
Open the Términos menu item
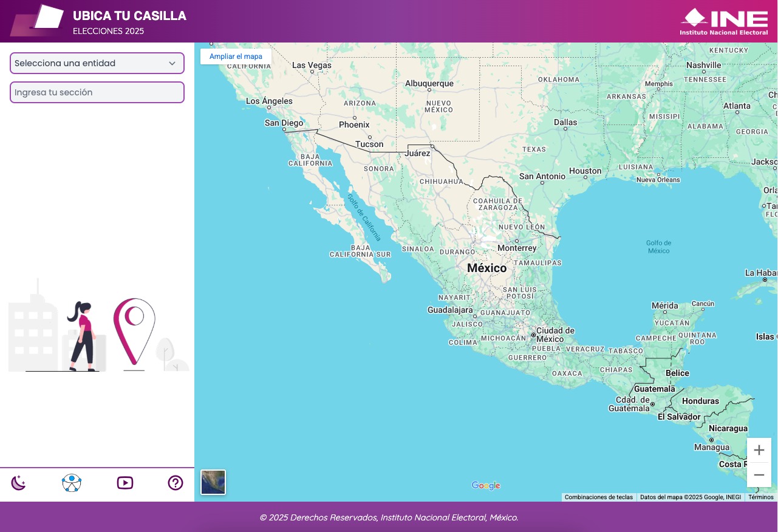point(760,497)
